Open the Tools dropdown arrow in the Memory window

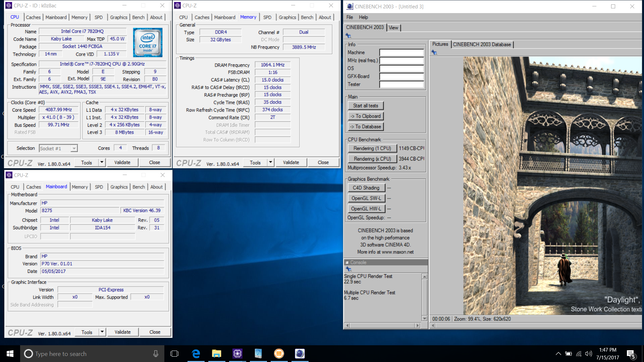[x=271, y=163]
